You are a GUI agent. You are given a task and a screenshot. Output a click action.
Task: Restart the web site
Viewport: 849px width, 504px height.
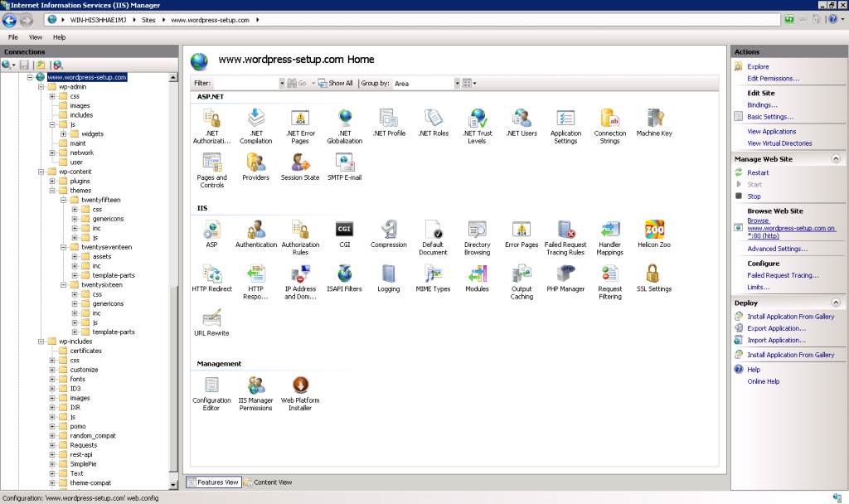pos(758,172)
